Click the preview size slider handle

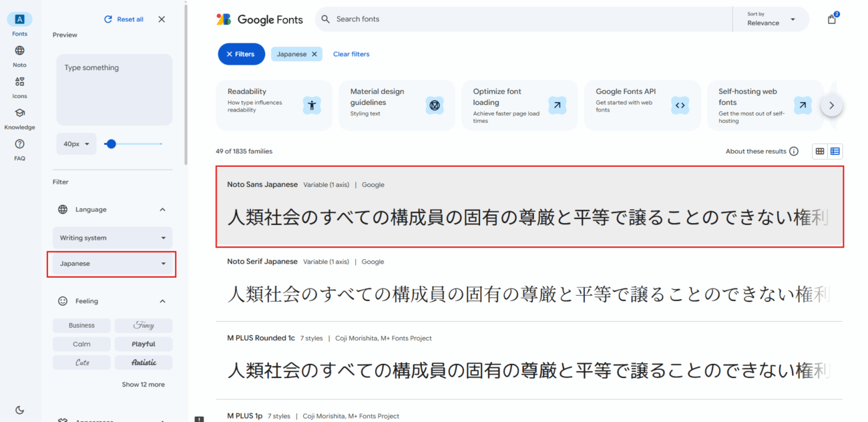111,144
